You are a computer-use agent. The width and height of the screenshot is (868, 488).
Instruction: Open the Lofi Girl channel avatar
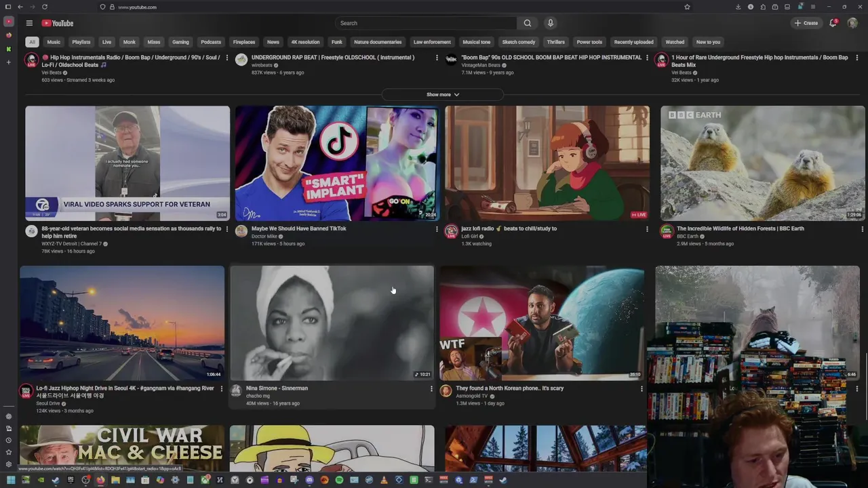click(451, 231)
